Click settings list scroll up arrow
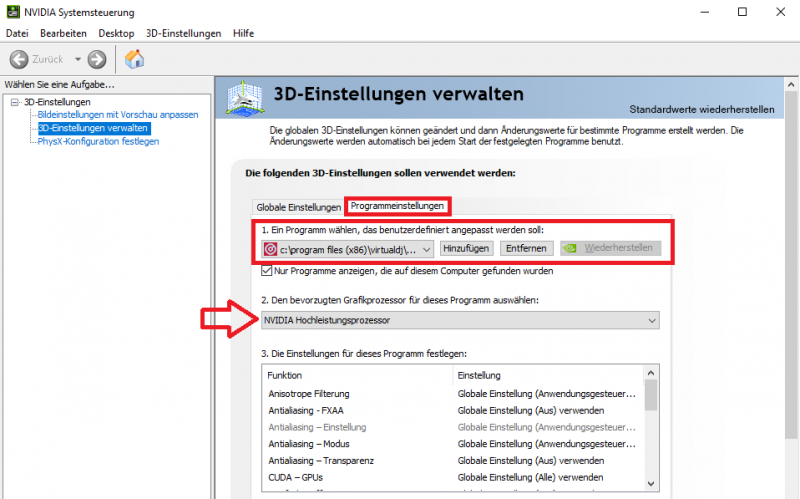 651,373
